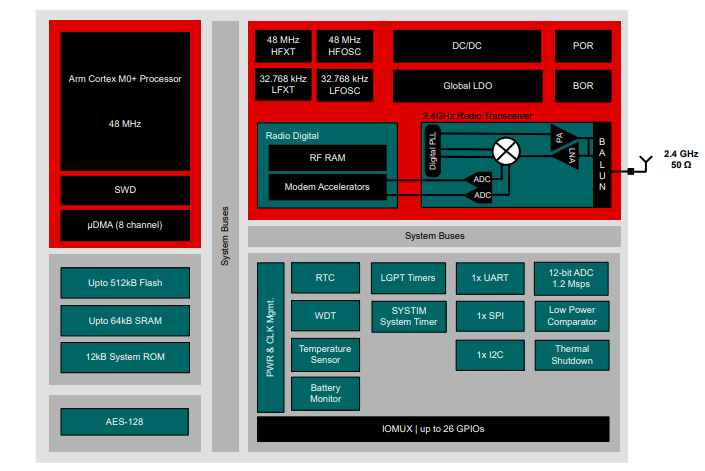
Task: Select the POR block
Action: [583, 46]
